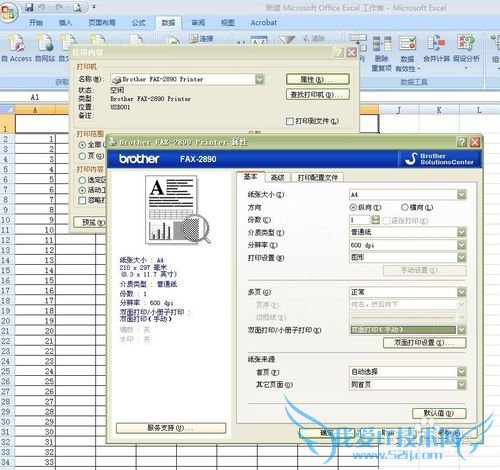This screenshot has width=500, height=470.
Task: Choose 纵向 portrait orientation
Action: [x=353, y=207]
